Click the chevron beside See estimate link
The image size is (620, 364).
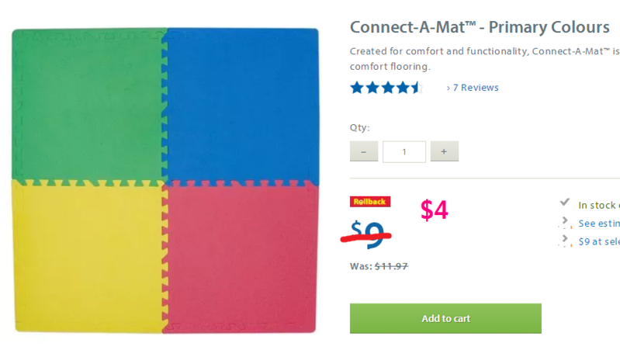[566, 223]
